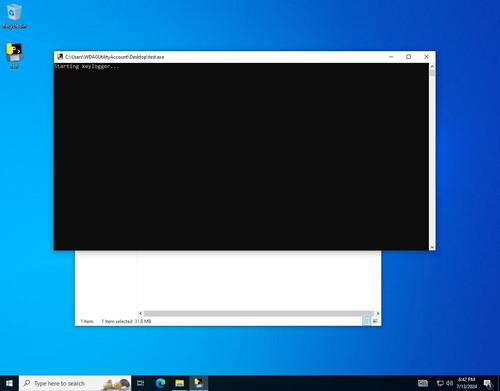Switch Explorer to large icons view
This screenshot has height=391, width=500.
[375, 321]
